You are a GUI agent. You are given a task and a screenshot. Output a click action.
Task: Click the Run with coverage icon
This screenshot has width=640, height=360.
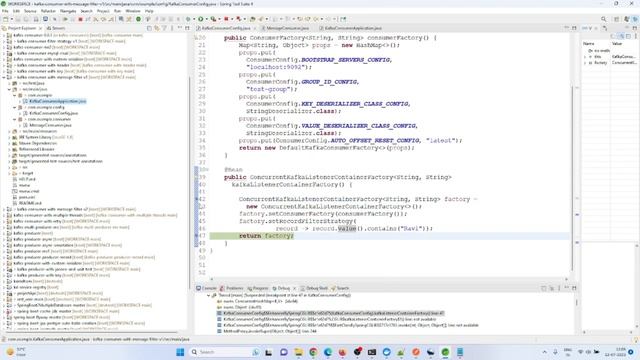213,19
